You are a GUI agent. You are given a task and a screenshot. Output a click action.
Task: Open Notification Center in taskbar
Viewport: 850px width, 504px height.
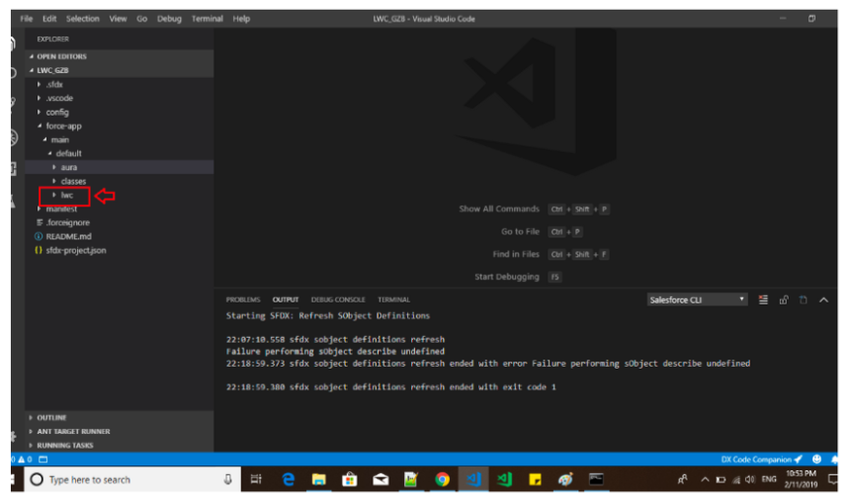point(832,479)
